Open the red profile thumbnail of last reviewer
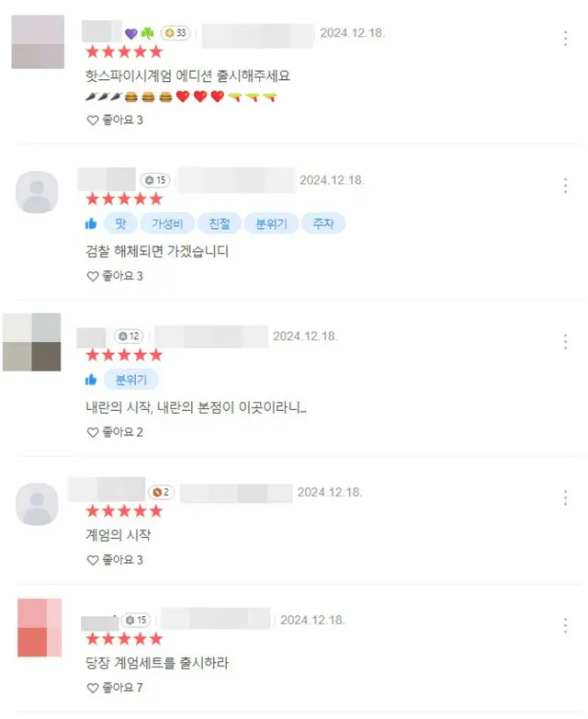588x719 pixels. tap(40, 627)
